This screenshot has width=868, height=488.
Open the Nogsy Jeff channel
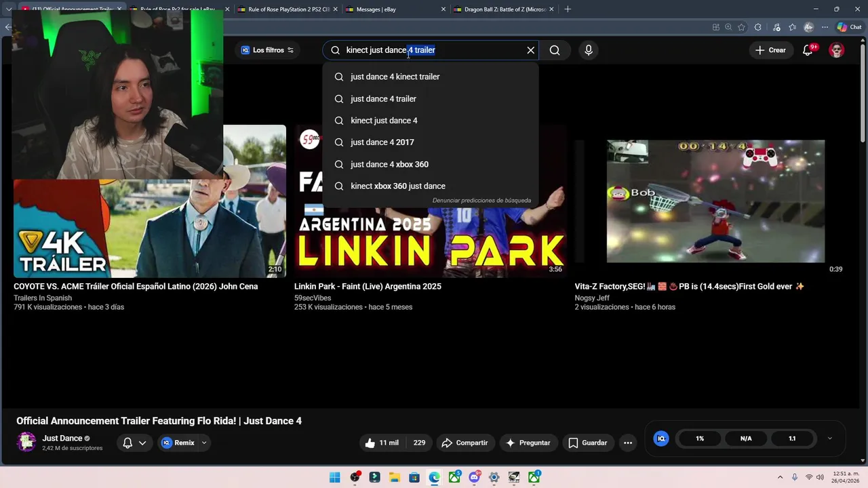tap(592, 298)
